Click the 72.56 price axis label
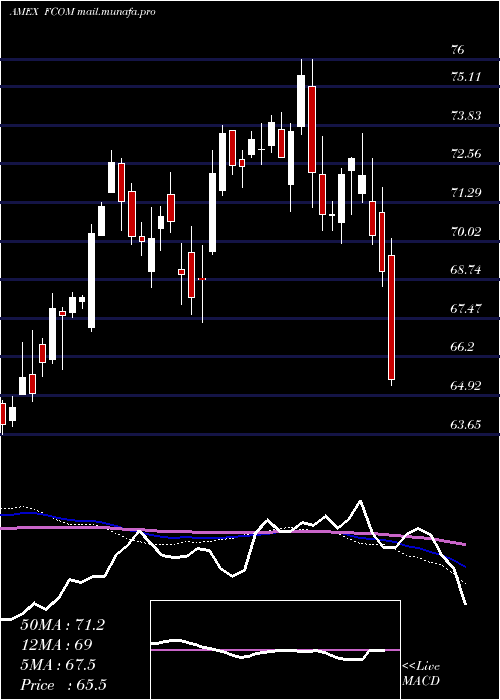The width and height of the screenshot is (500, 700). coord(466,154)
